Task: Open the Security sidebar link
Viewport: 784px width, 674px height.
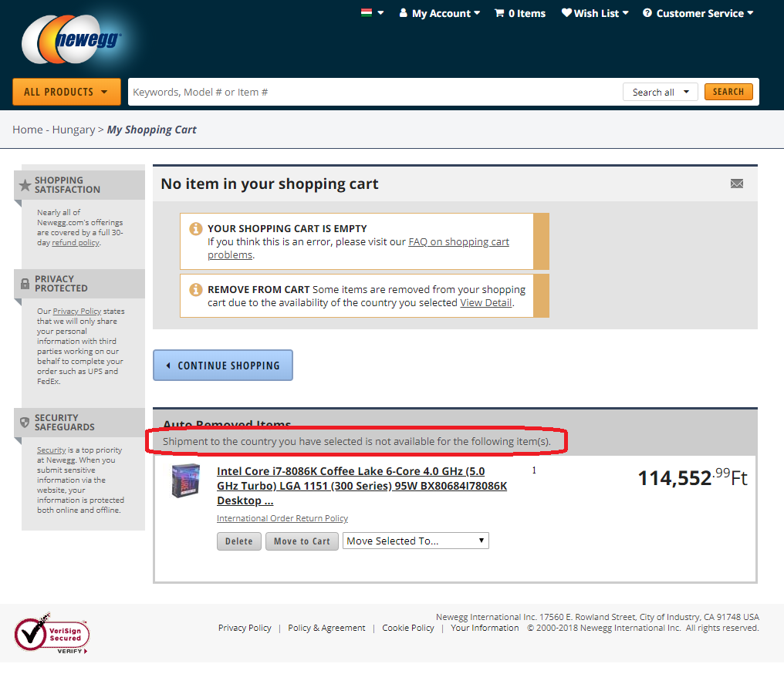Action: click(x=52, y=450)
